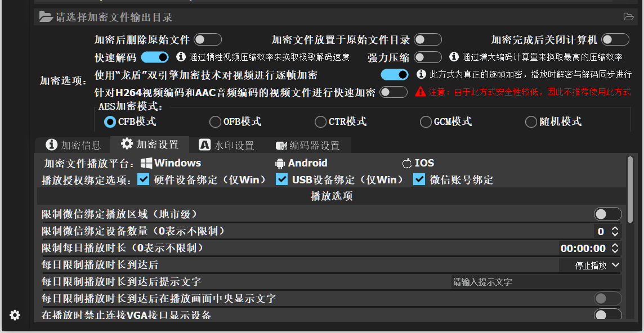This screenshot has width=644, height=333.
Task: Toggle 在播放时禁止连接VGA接口显示设备 switch
Action: tap(608, 316)
